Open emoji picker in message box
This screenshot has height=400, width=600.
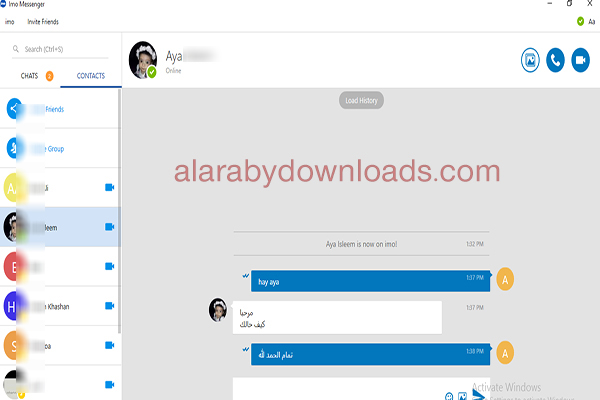(x=449, y=396)
